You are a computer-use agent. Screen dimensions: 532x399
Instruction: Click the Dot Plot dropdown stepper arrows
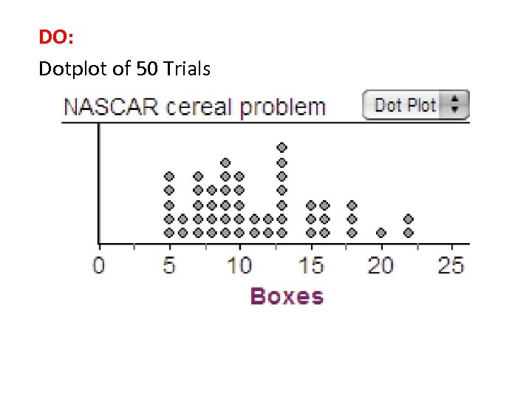coord(455,105)
